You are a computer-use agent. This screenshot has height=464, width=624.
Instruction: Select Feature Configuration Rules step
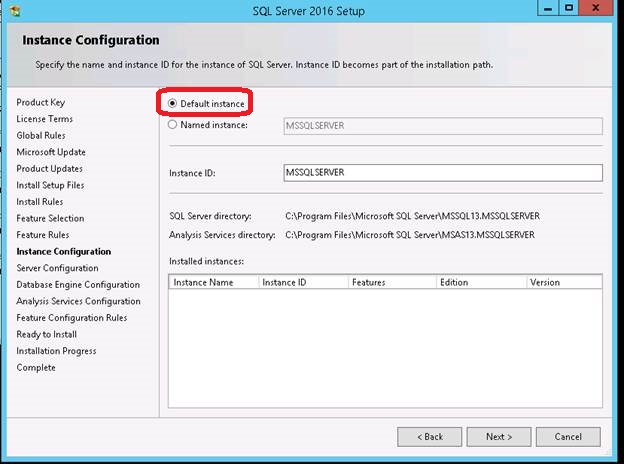pyautogui.click(x=72, y=318)
